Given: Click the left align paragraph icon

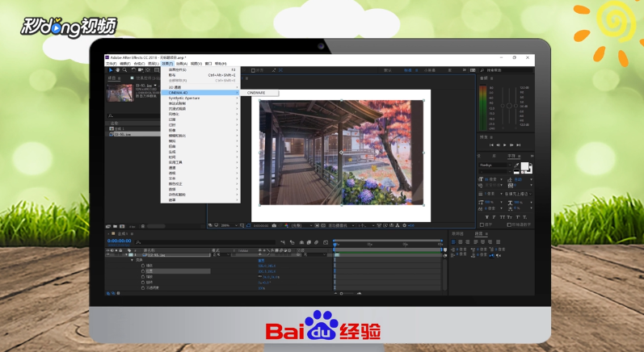Looking at the screenshot, I should point(453,242).
